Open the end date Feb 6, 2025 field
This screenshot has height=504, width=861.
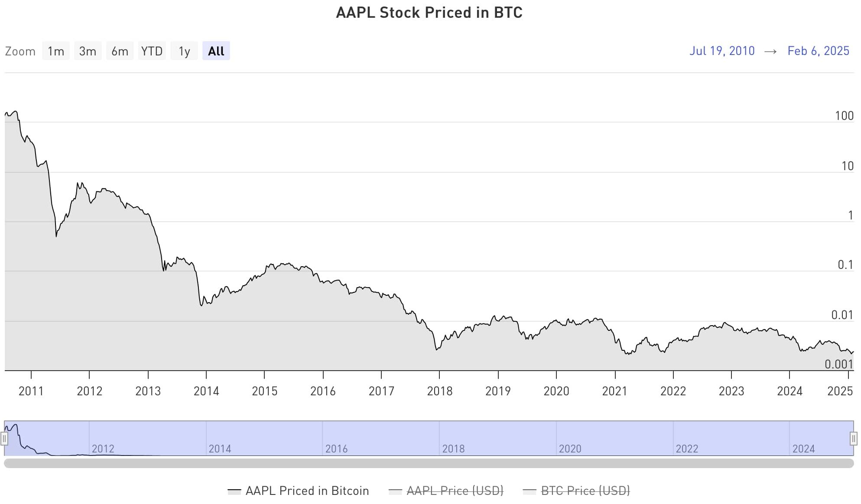tap(819, 51)
